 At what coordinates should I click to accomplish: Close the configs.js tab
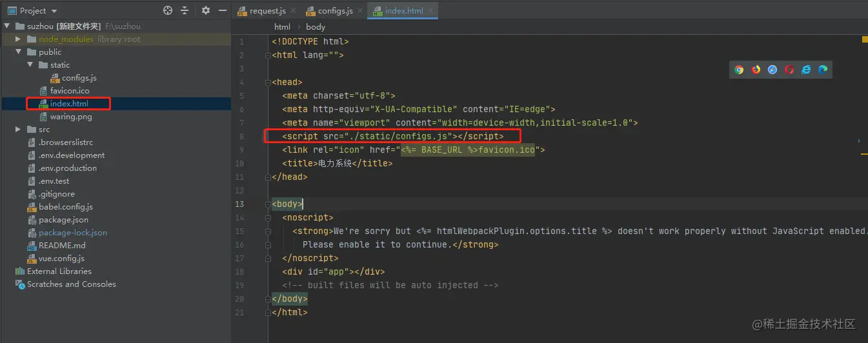click(359, 11)
